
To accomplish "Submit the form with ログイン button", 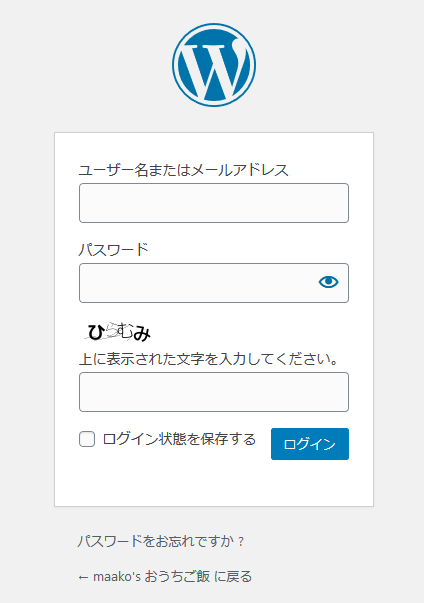I will (310, 444).
